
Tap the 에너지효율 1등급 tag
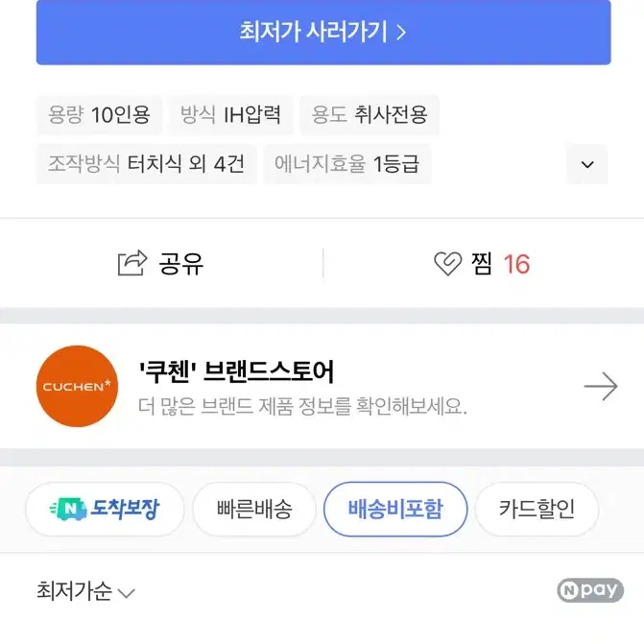(x=347, y=164)
